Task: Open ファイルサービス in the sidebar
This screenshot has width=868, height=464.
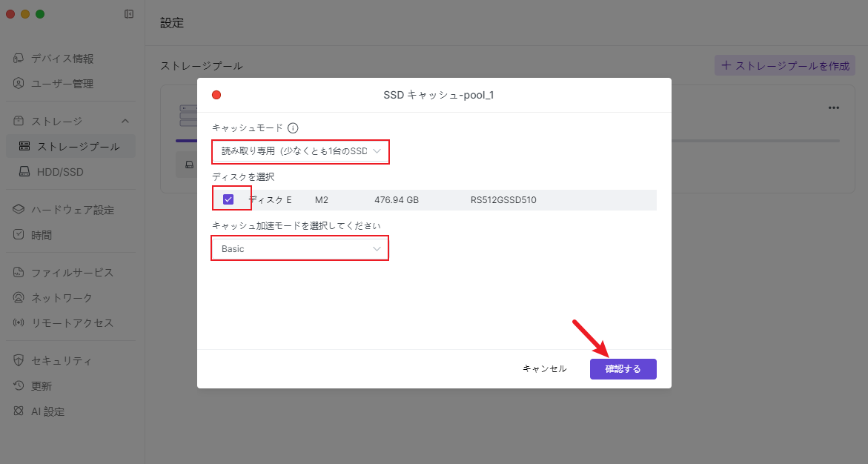Action: pyautogui.click(x=72, y=273)
